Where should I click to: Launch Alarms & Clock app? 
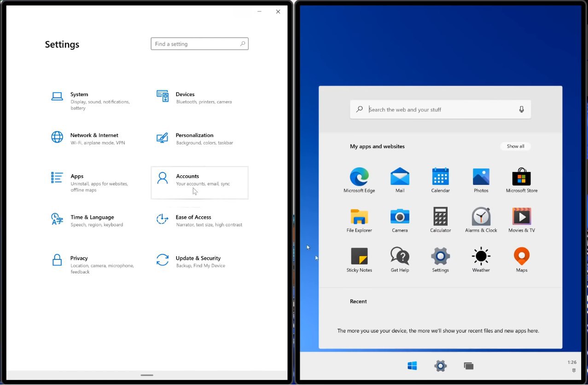coord(481,220)
